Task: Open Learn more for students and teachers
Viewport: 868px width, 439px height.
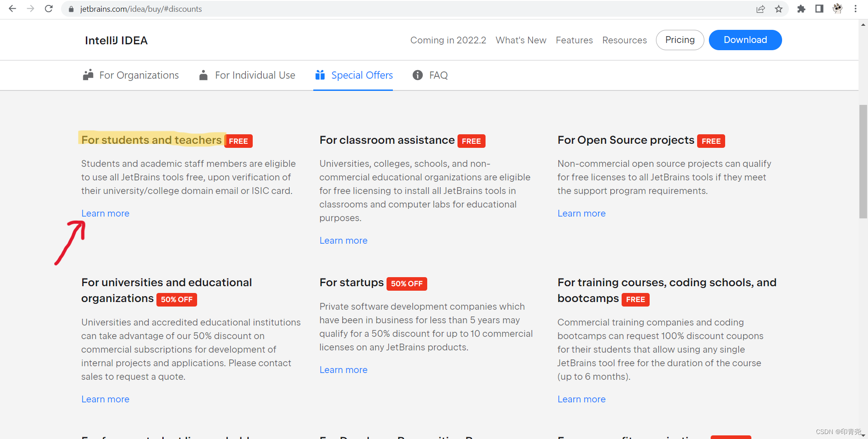Action: pyautogui.click(x=105, y=213)
